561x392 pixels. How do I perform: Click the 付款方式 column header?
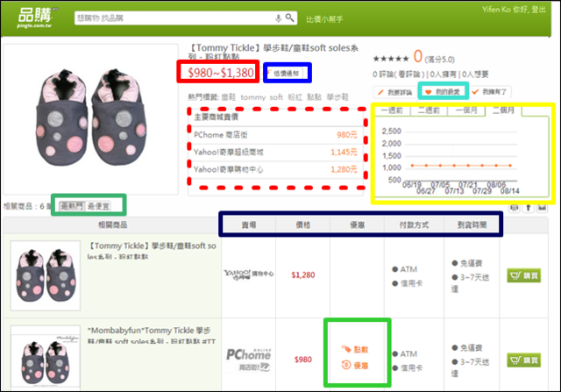click(414, 225)
